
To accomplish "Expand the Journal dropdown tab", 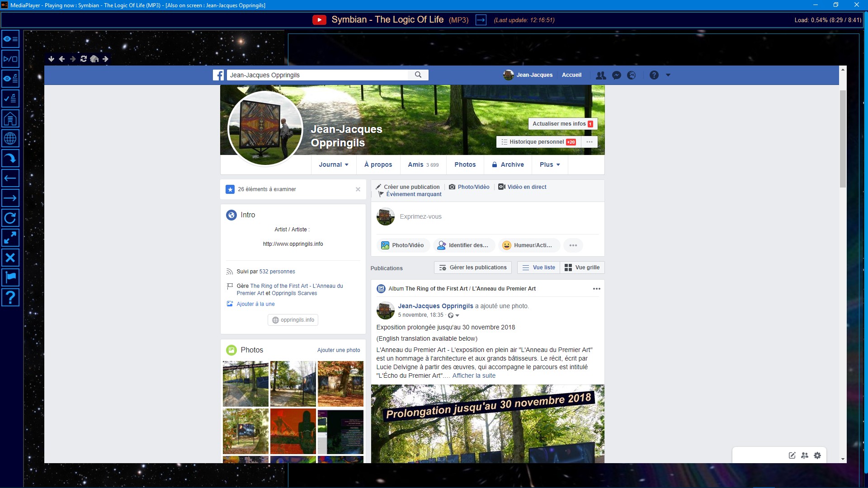I will [333, 164].
